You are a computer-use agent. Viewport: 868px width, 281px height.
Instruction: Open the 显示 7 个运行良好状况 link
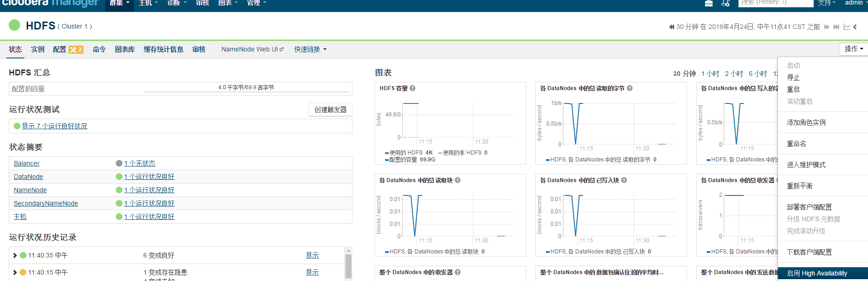pyautogui.click(x=55, y=126)
